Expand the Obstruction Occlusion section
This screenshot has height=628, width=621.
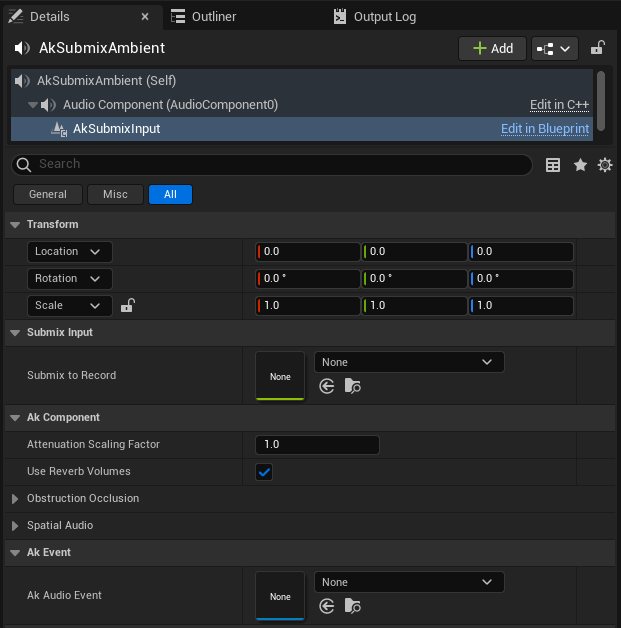point(15,499)
